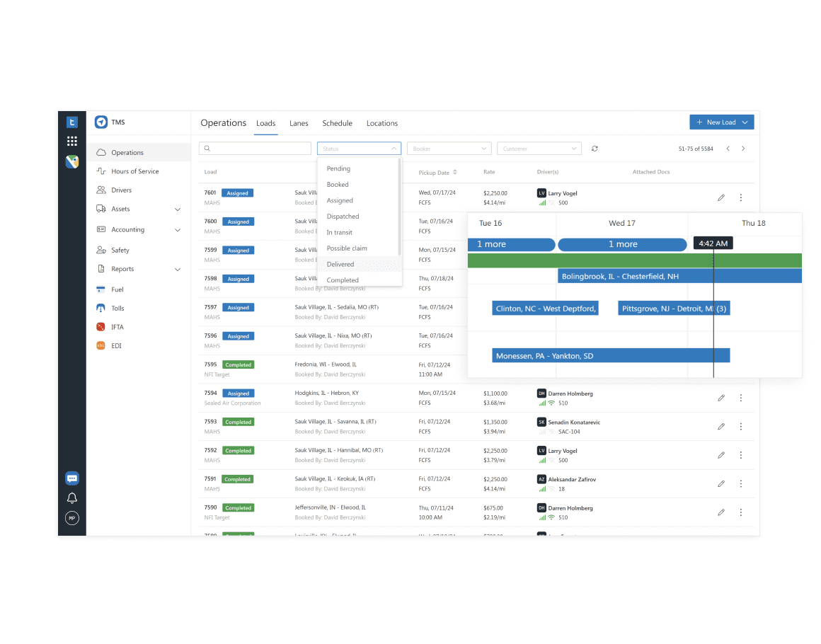Open the messaging chat icon
This screenshot has height=644, width=821.
click(71, 478)
